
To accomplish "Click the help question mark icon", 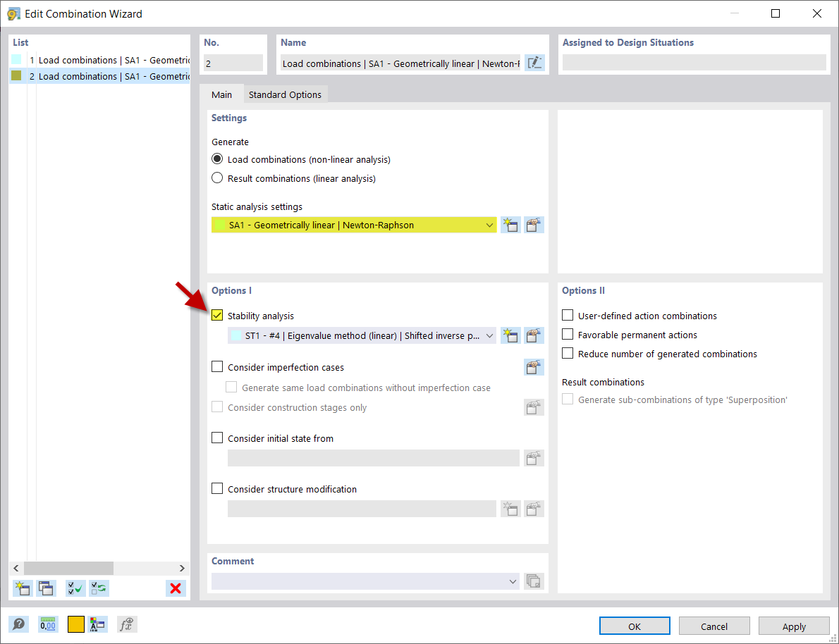I will pos(18,624).
